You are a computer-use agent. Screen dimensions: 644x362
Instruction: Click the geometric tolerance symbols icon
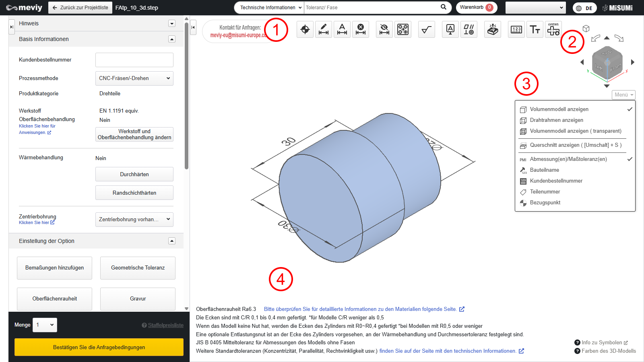pyautogui.click(x=469, y=29)
